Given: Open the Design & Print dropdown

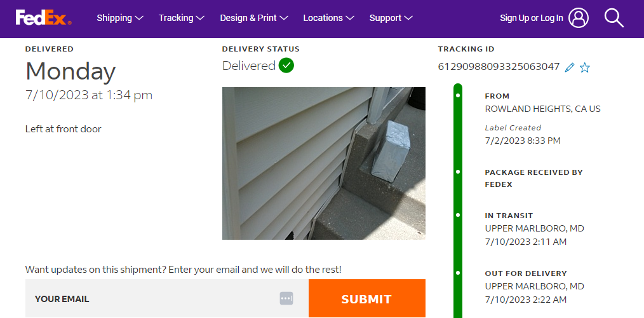Looking at the screenshot, I should (x=254, y=18).
